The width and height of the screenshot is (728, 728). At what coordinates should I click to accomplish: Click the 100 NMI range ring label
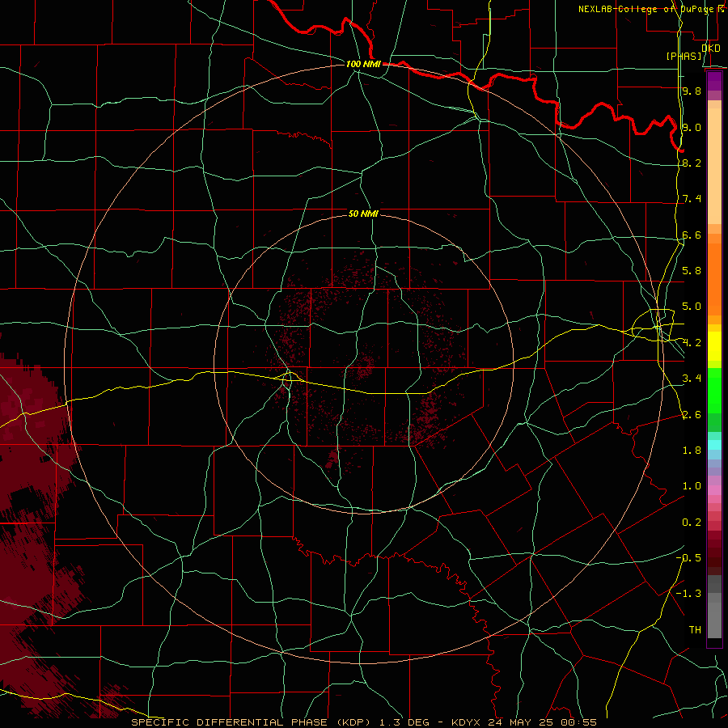coord(363,64)
